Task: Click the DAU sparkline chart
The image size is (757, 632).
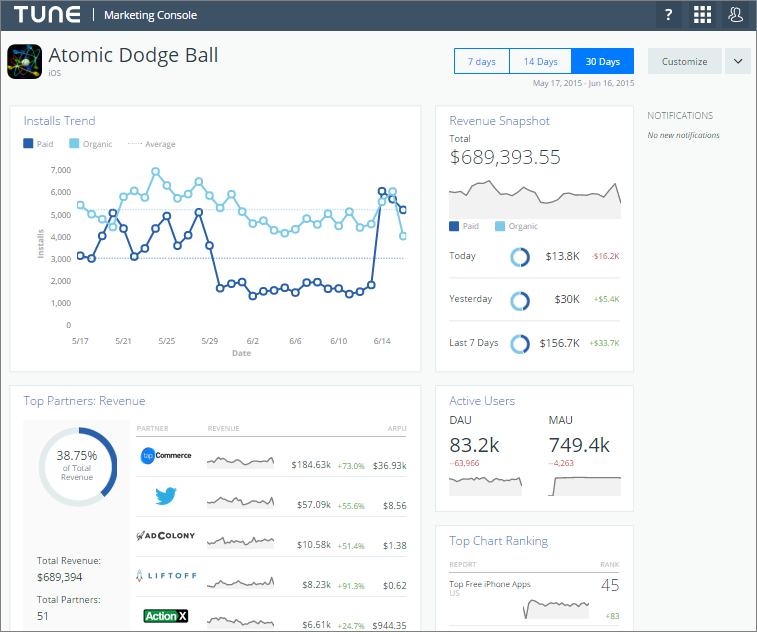Action: (x=485, y=486)
